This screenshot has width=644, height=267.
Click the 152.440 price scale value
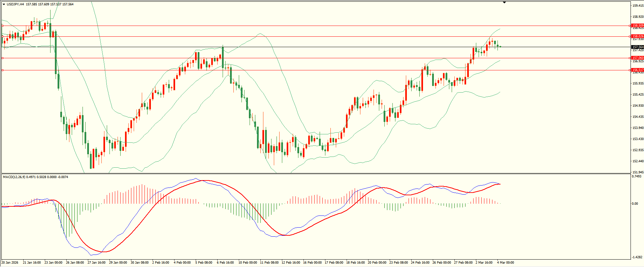[x=638, y=161]
